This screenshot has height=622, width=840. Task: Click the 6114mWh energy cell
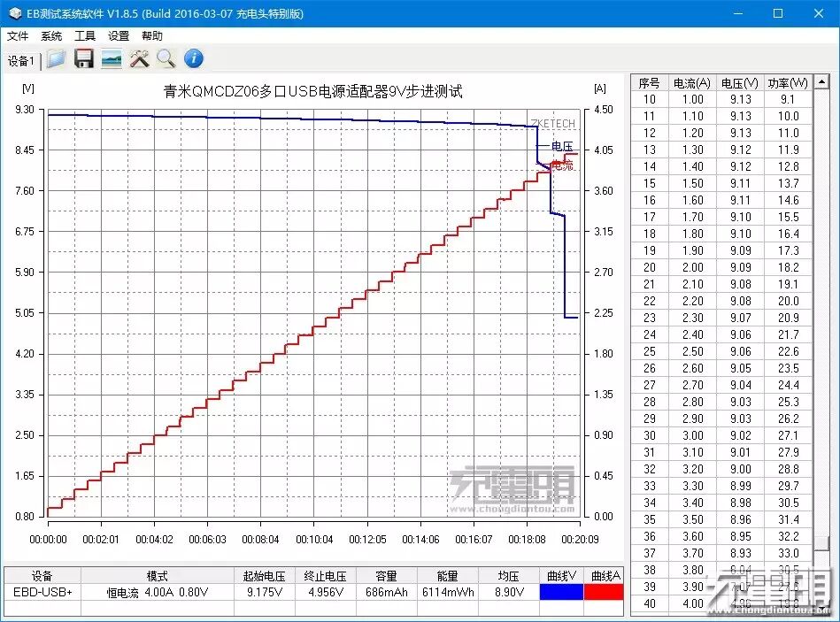pyautogui.click(x=447, y=592)
